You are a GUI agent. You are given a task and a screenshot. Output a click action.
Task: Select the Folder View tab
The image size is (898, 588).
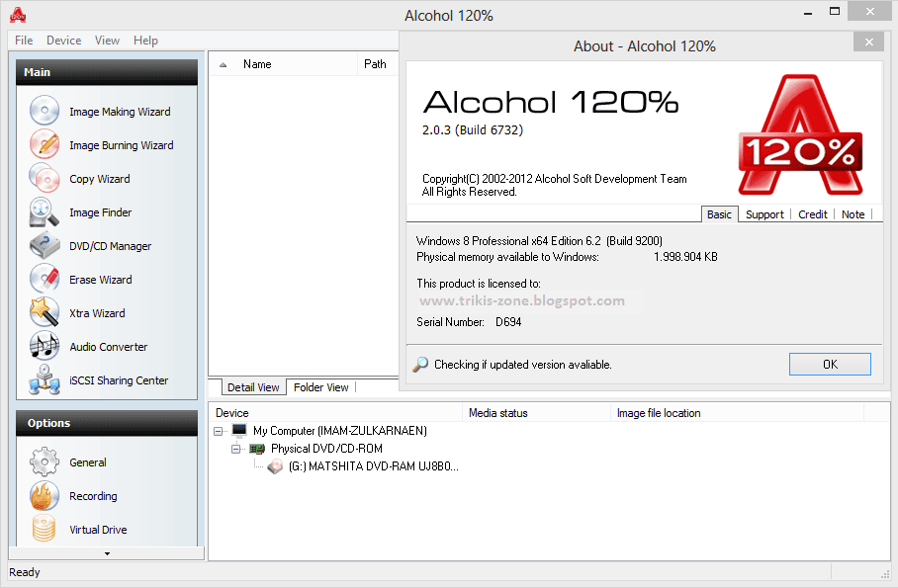click(320, 387)
